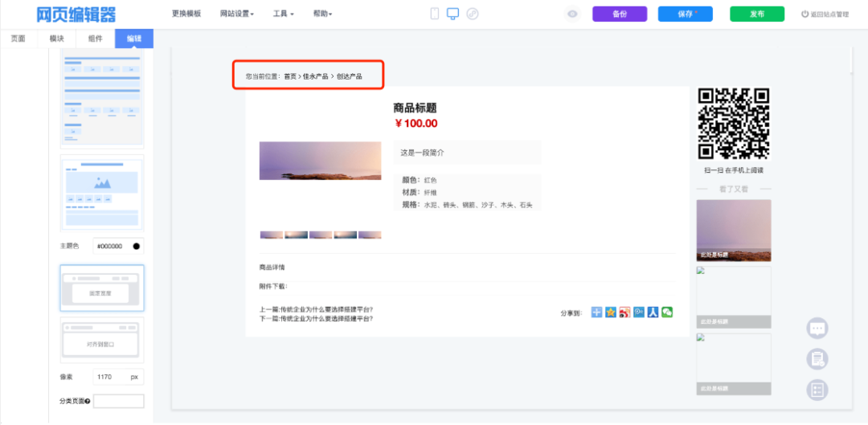Open the floating clipboard icon
Viewport: 868px width, 425px height.
point(817,359)
